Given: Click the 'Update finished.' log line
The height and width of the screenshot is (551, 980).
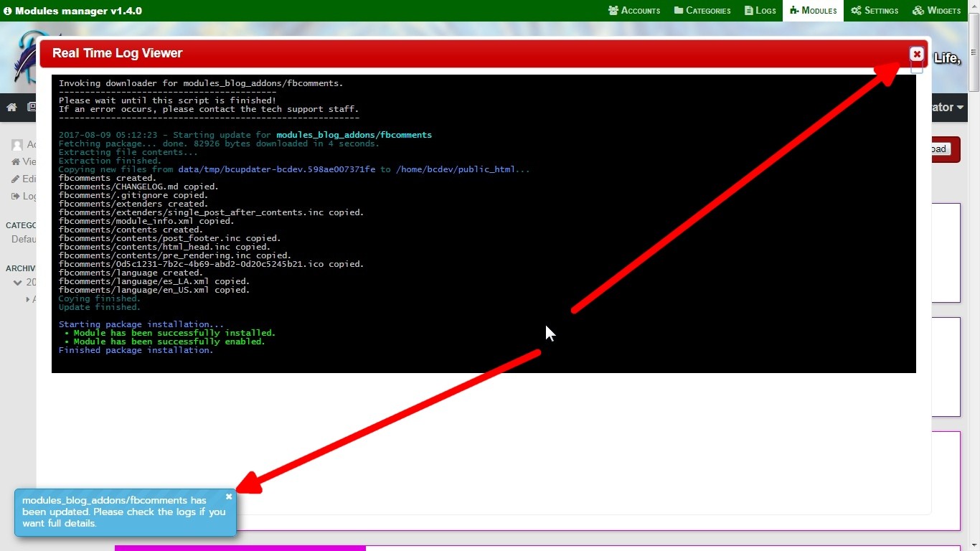Looking at the screenshot, I should click(x=100, y=307).
